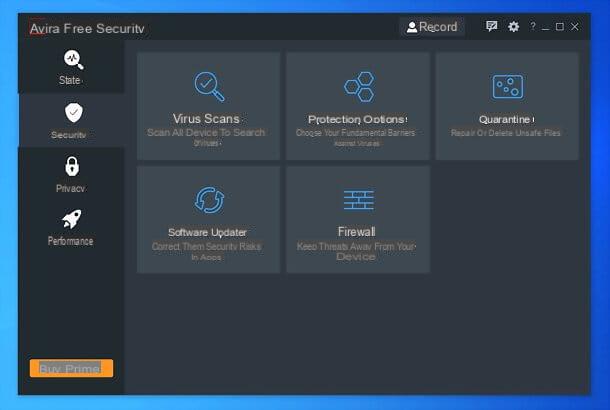This screenshot has width=610, height=410.
Task: Click the Firewall title
Action: point(356,231)
